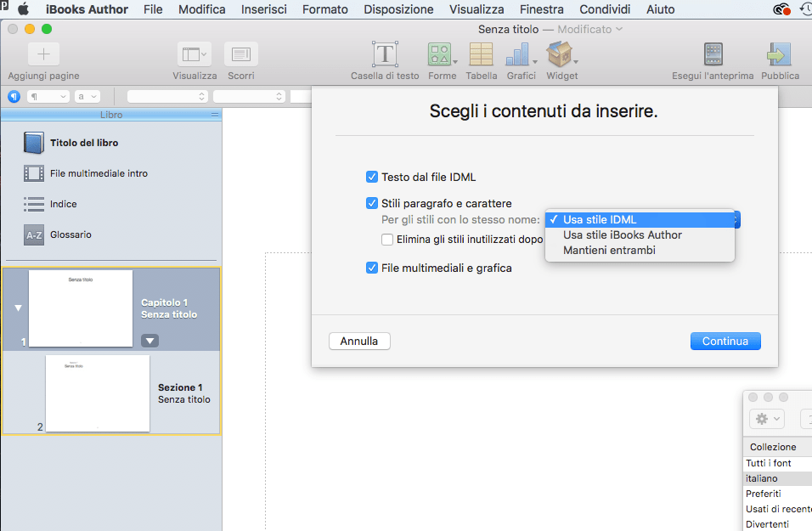Insert a Tabella table
The height and width of the screenshot is (531, 812).
481,54
